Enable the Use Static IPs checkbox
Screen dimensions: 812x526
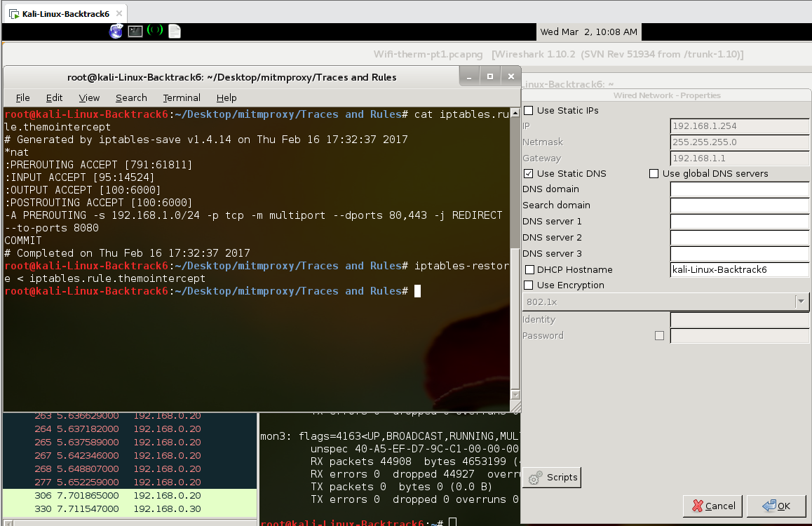pos(528,110)
